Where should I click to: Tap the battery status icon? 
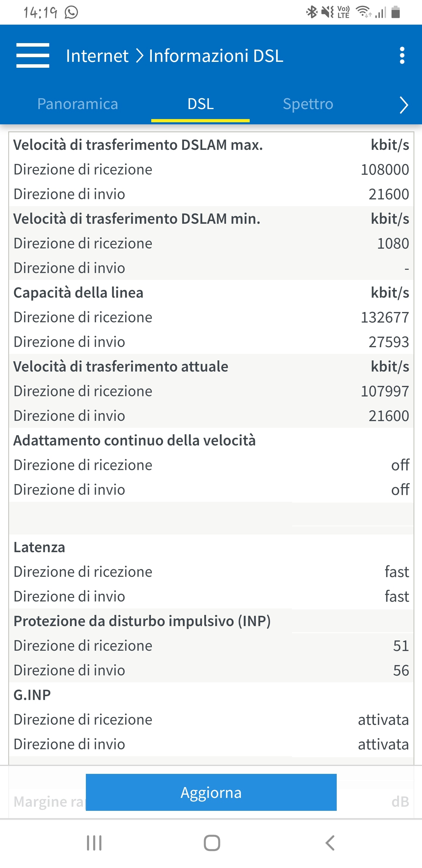click(396, 13)
